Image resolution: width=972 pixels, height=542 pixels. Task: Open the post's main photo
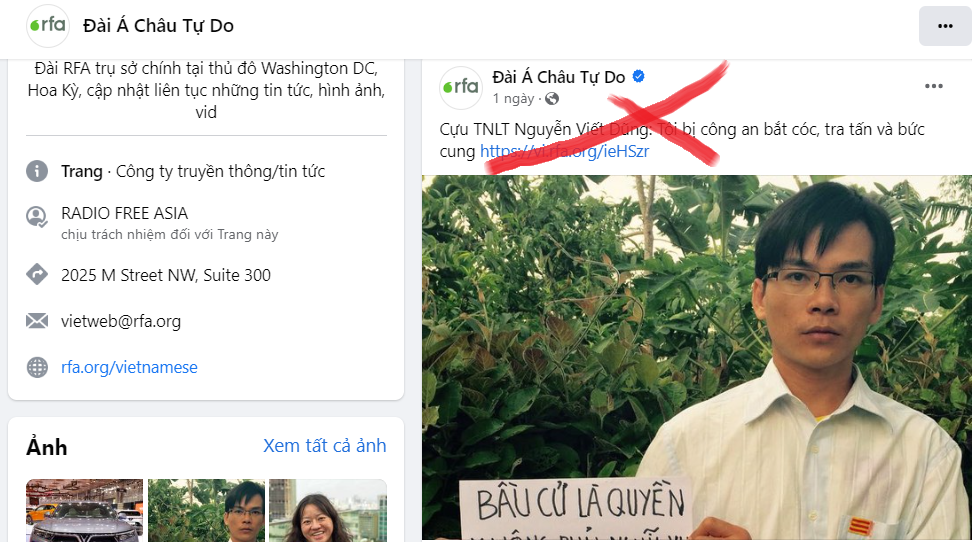[697, 358]
